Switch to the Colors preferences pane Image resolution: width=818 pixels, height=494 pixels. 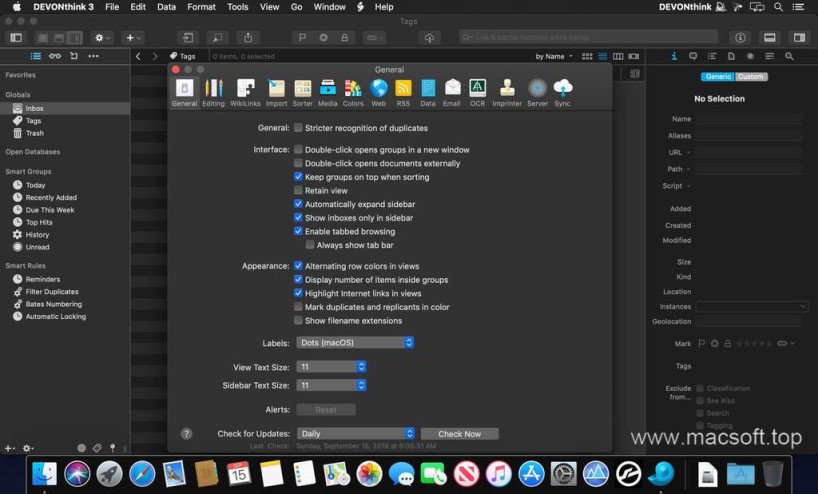(x=353, y=92)
